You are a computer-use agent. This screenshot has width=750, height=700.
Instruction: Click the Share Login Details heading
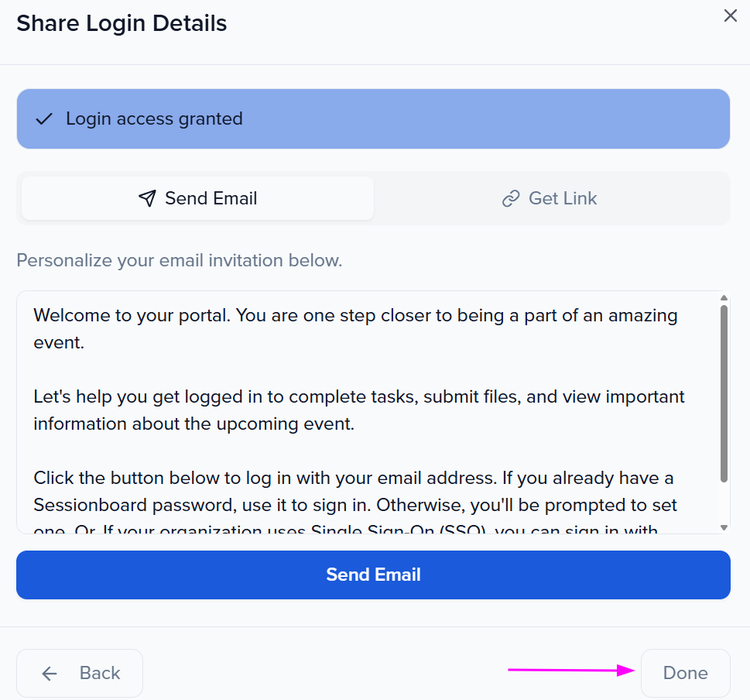[x=122, y=23]
